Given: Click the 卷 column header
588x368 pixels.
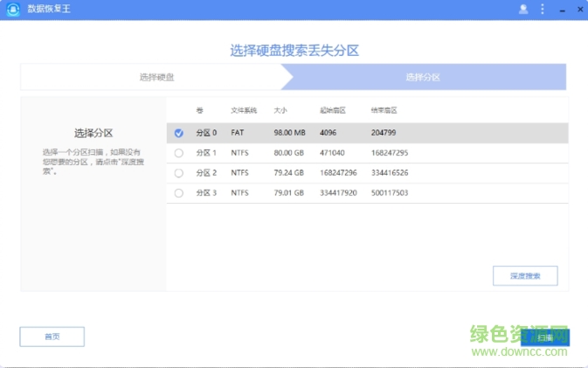Looking at the screenshot, I should click(x=200, y=110).
